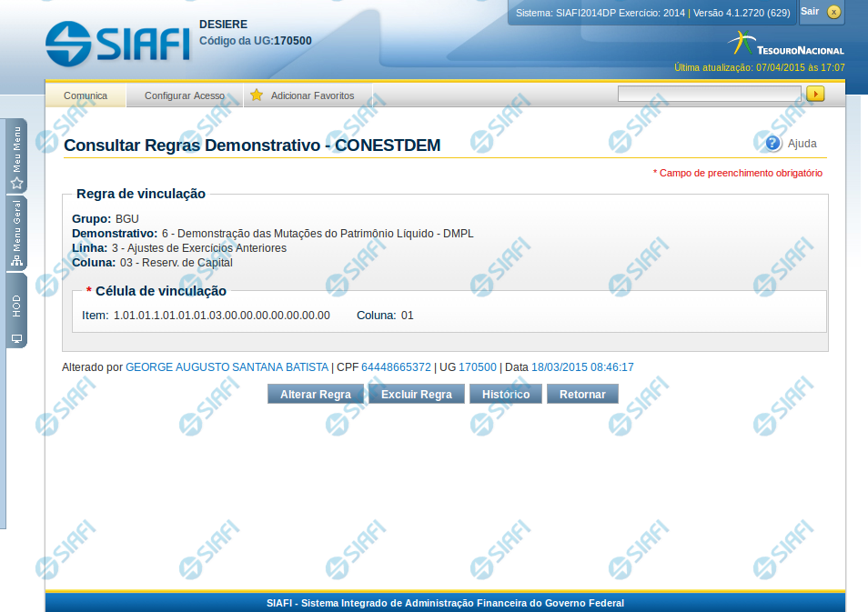Click the Adicionar Favoritos star icon
Screen dimensions: 868x612
pos(257,95)
